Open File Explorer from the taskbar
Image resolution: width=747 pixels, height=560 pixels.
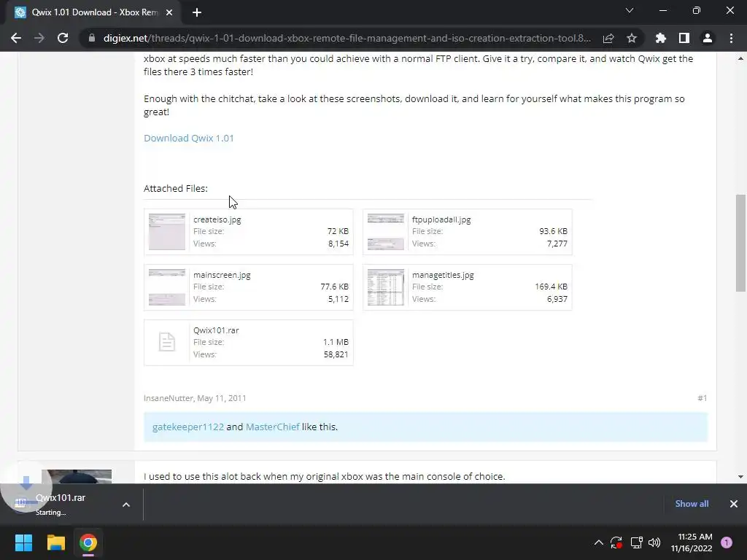(x=55, y=542)
